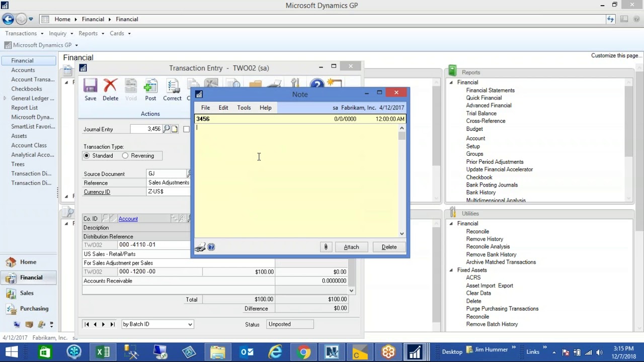Open Excel from the taskbar
This screenshot has height=362, width=644.
pyautogui.click(x=103, y=352)
